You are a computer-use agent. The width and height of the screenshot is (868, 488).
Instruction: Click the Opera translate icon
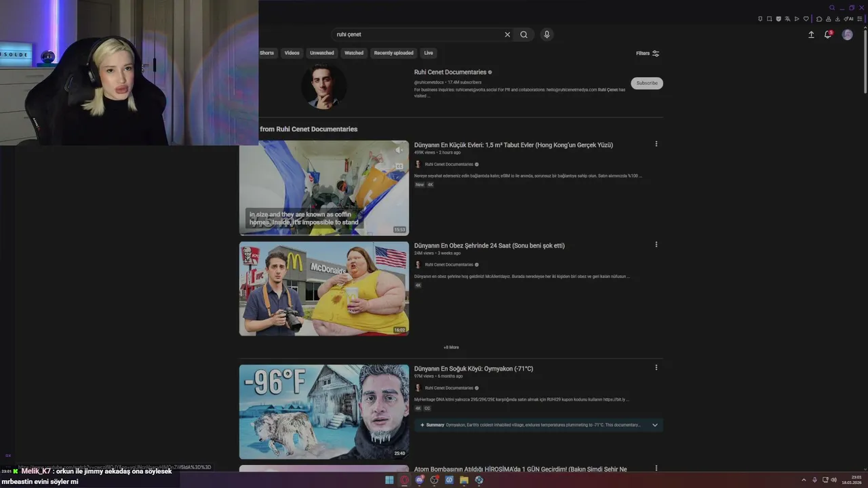[787, 19]
